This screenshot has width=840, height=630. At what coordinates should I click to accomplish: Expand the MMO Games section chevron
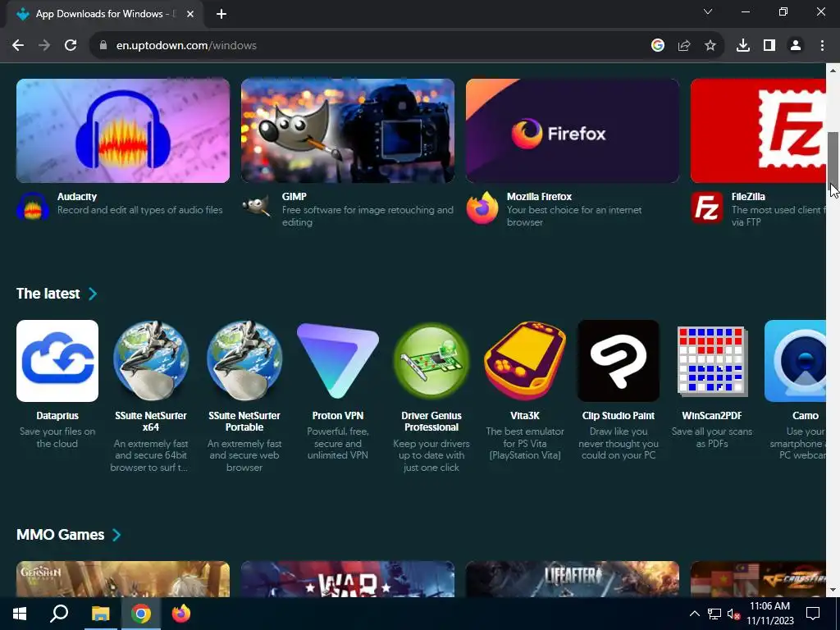coord(116,535)
